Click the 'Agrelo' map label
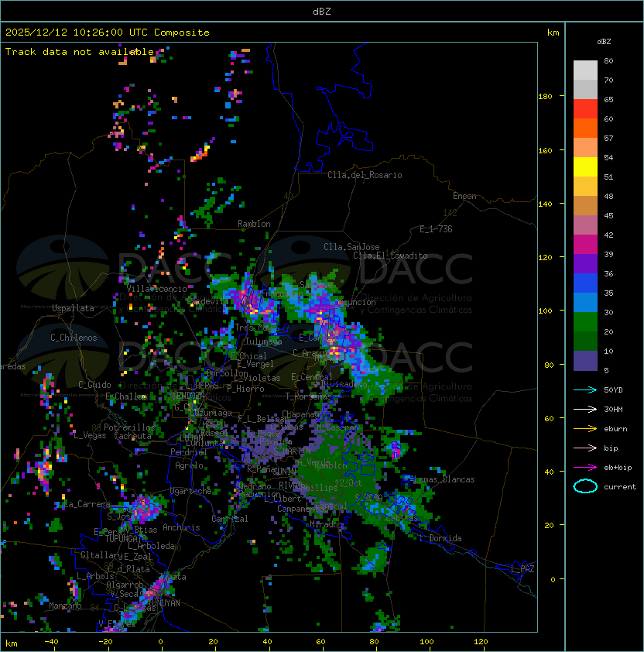644x652 pixels. click(189, 465)
